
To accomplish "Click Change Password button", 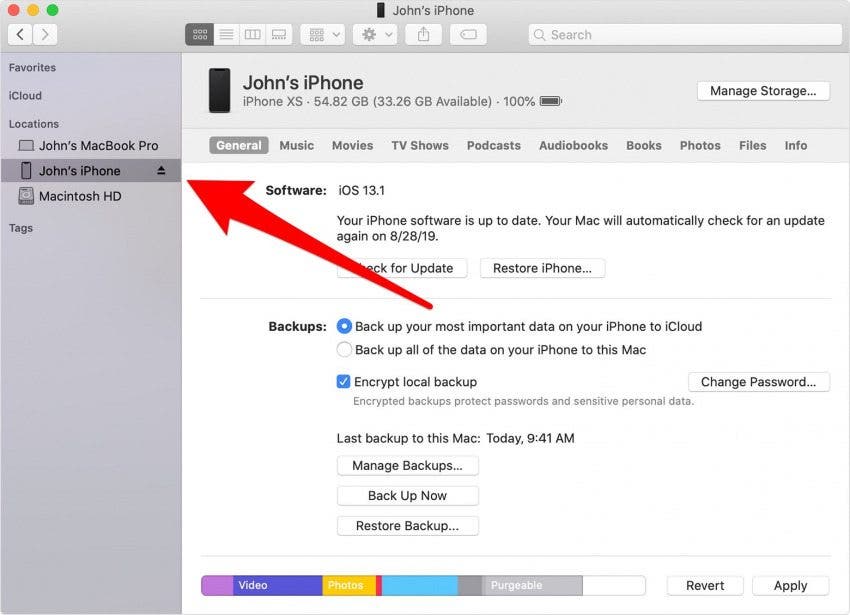I will pyautogui.click(x=758, y=382).
